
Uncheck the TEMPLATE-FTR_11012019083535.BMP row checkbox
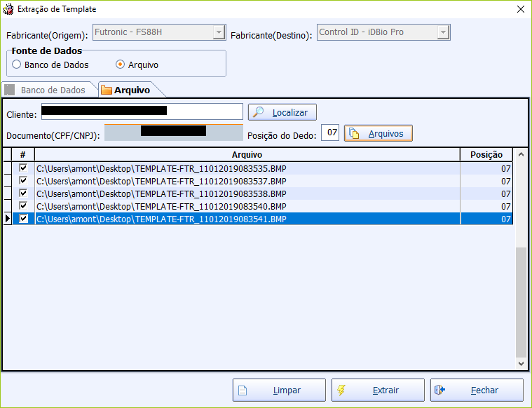coord(23,168)
